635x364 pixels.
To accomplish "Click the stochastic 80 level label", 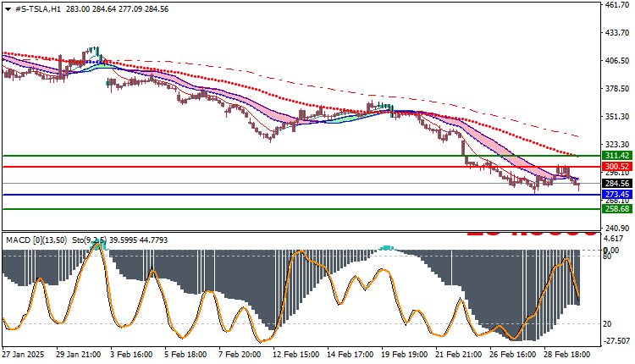I will [x=607, y=256].
